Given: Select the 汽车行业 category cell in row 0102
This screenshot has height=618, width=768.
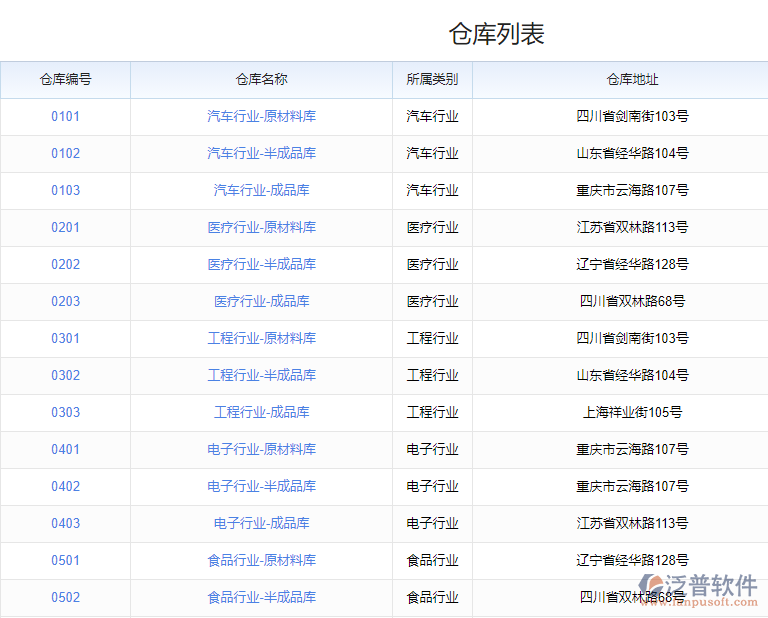Looking at the screenshot, I should coord(432,153).
